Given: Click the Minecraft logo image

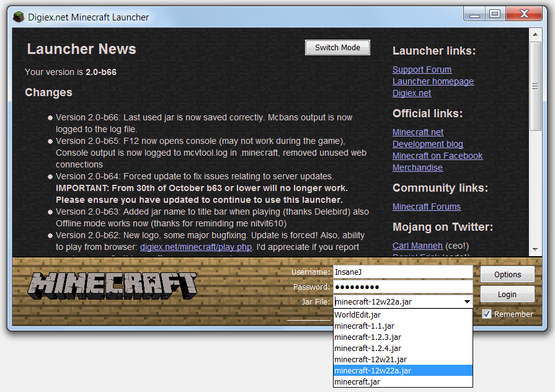Looking at the screenshot, I should tap(112, 285).
